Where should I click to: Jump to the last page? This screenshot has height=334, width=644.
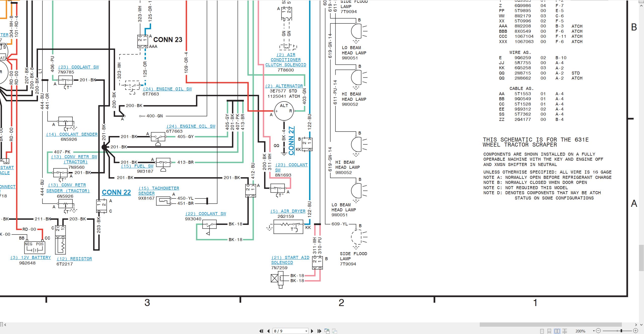point(319,331)
